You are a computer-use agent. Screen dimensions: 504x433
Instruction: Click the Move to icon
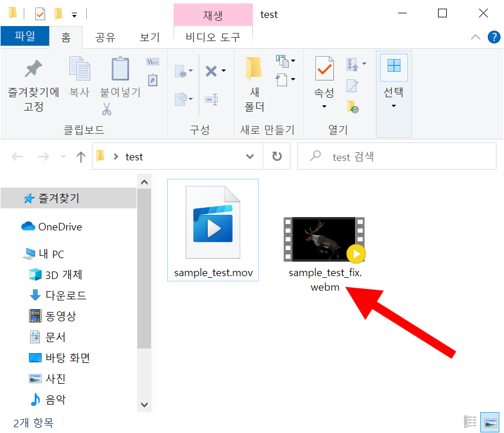pos(181,71)
